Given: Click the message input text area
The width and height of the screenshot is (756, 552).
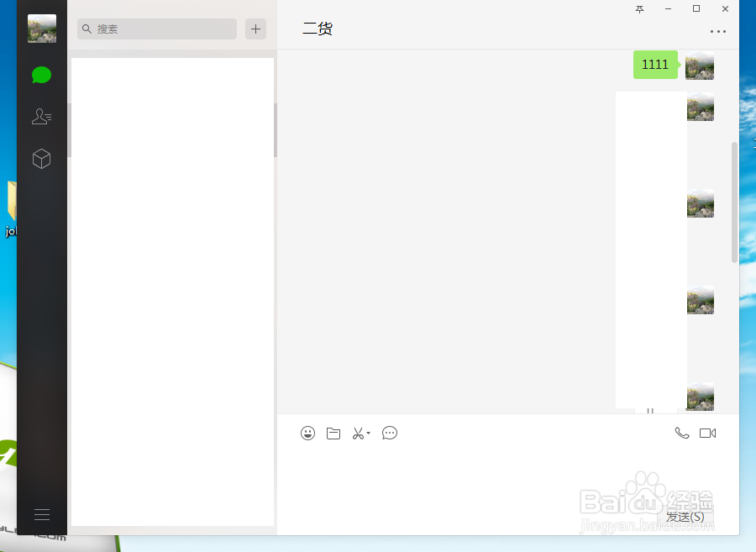Looking at the screenshot, I should [507, 475].
